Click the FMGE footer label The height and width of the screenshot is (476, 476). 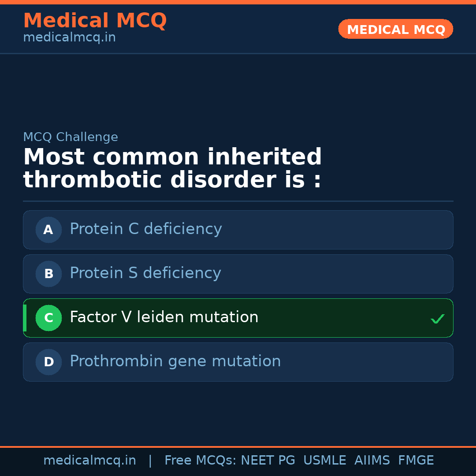coord(416,461)
